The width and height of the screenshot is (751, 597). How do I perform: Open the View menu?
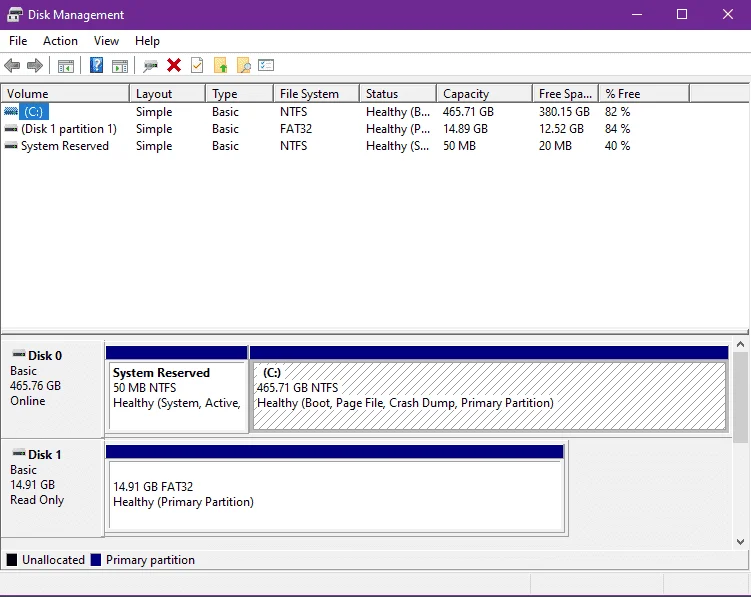[106, 41]
